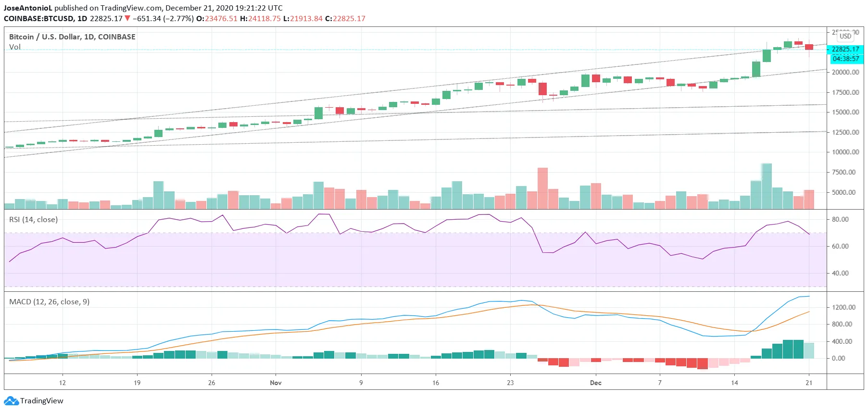
Task: Click the MACD 400.00 axis label
Action: tap(842, 341)
